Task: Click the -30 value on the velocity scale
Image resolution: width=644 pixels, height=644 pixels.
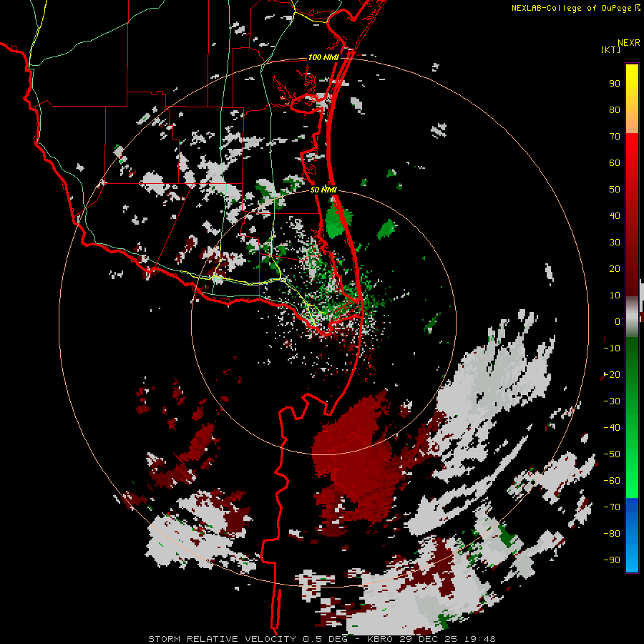Action: [612, 401]
